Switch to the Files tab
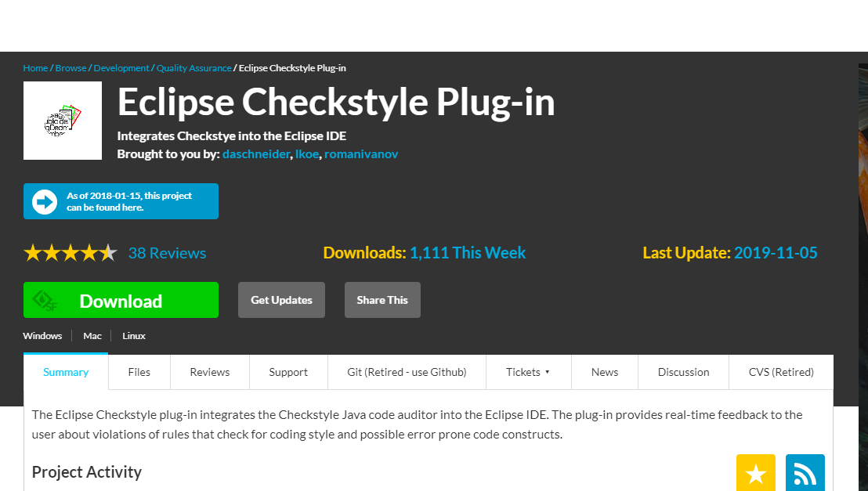 coord(139,372)
